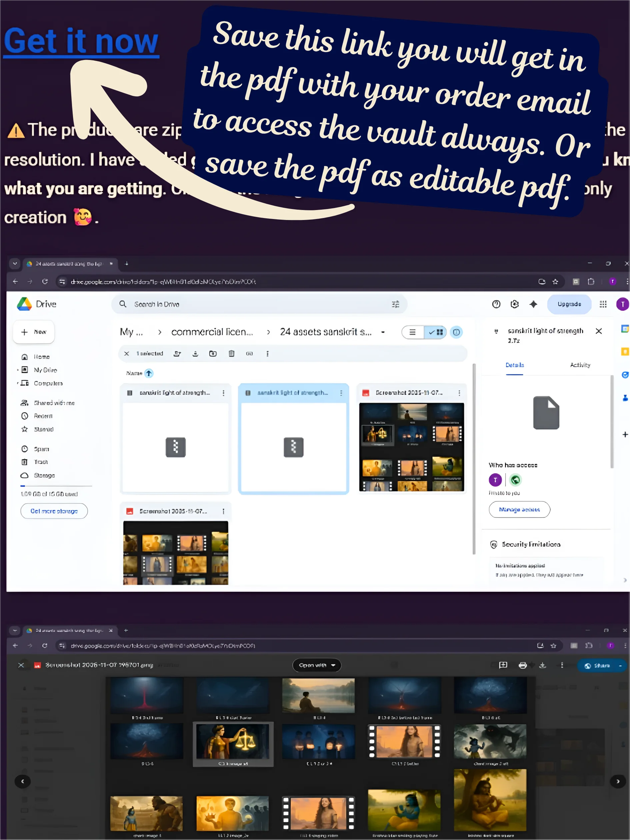Open tab search chevron in the image preview browser window
This screenshot has height=840, width=630.
point(15,630)
